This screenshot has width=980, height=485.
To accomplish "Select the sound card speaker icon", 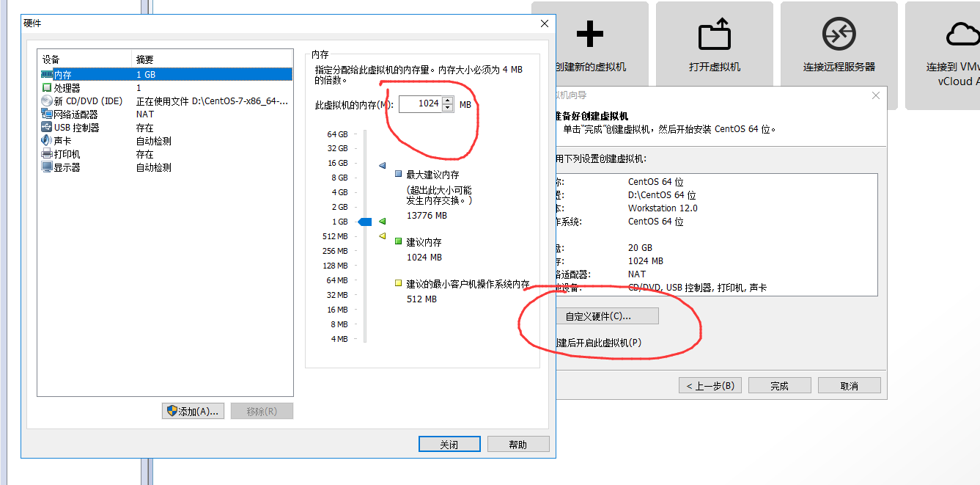I will pyautogui.click(x=47, y=141).
